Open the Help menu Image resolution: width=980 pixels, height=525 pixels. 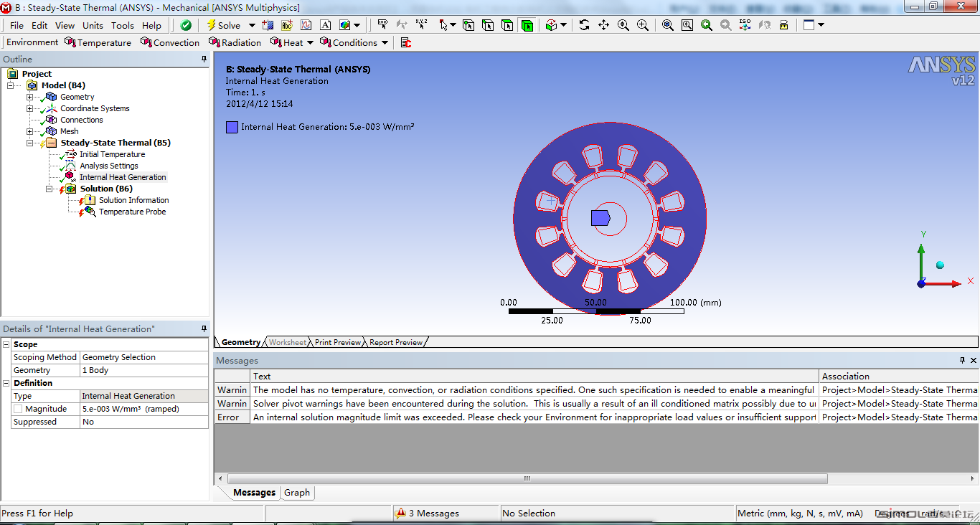coord(151,25)
